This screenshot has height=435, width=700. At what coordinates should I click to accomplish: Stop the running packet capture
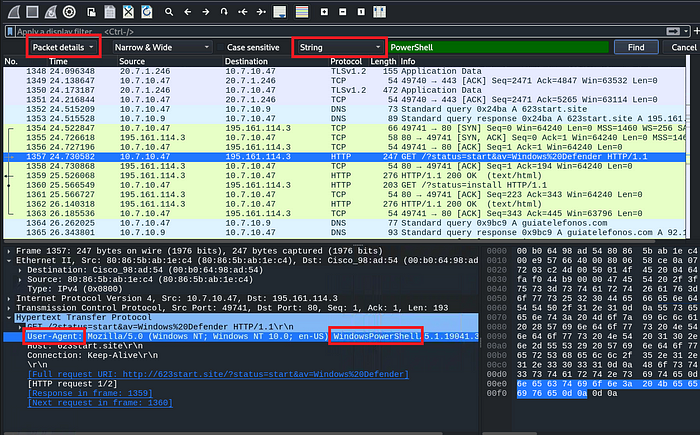pyautogui.click(x=32, y=12)
